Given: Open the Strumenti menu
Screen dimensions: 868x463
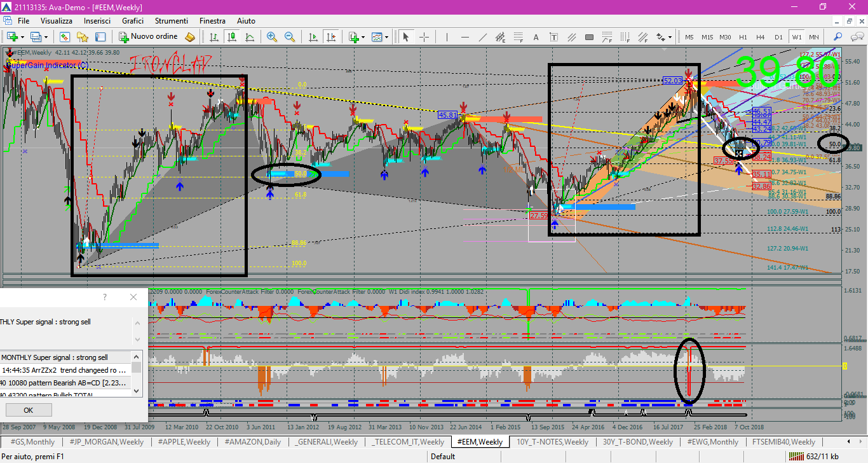Looking at the screenshot, I should coord(172,21).
